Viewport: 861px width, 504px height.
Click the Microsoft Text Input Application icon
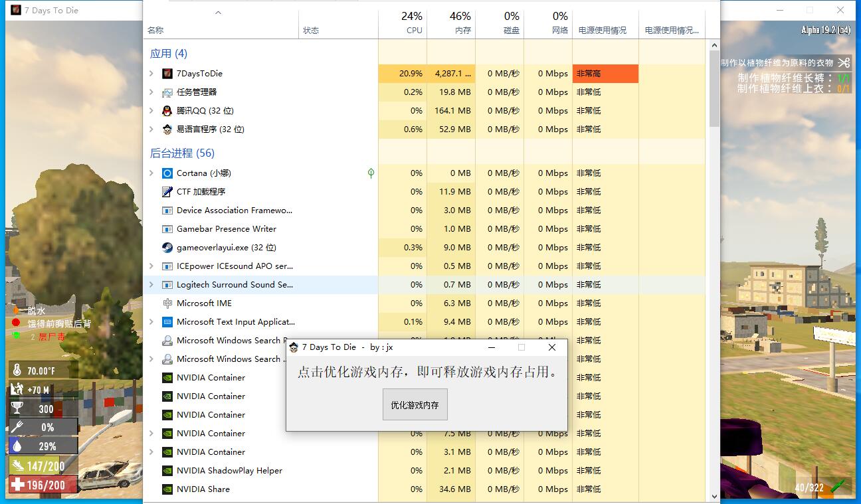point(167,322)
